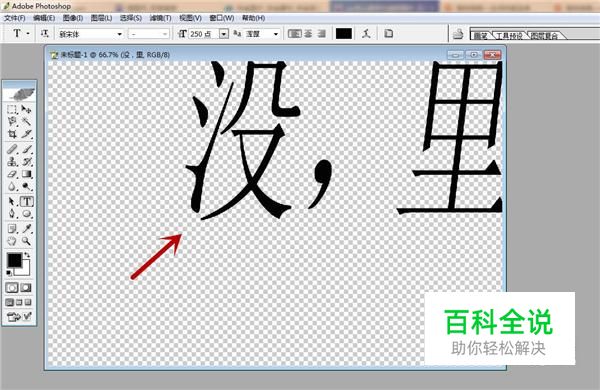Open the File Browser icon in options bar
The width and height of the screenshot is (600, 390).
(458, 34)
